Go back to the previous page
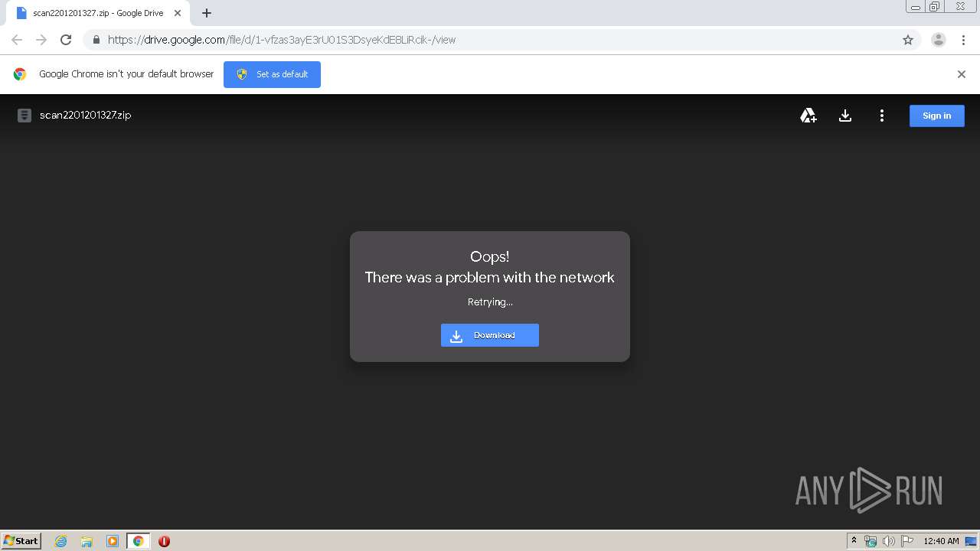The height and width of the screenshot is (551, 980). pyautogui.click(x=17, y=40)
